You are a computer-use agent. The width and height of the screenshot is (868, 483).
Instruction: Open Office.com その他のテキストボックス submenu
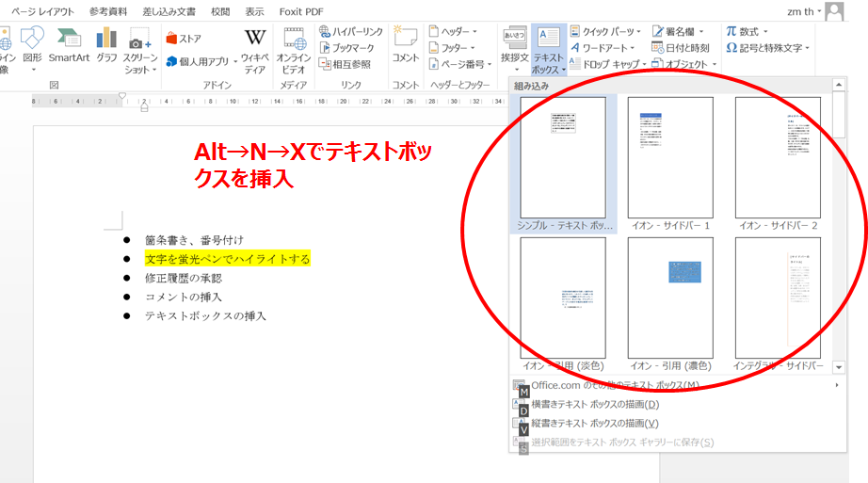(678, 385)
